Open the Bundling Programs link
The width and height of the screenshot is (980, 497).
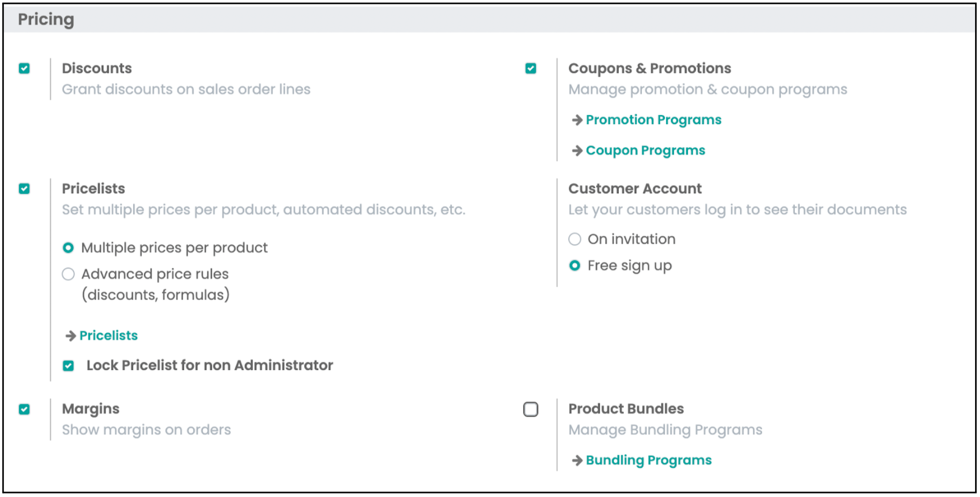(649, 460)
